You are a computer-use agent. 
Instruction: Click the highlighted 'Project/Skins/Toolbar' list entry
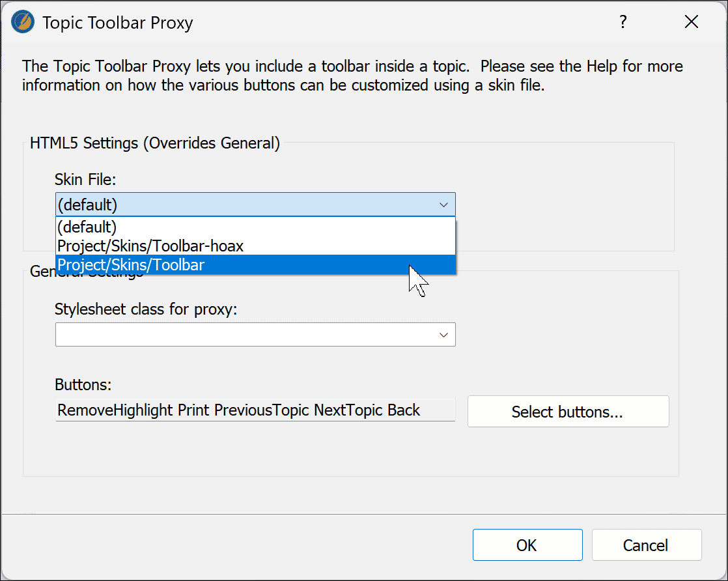click(130, 265)
